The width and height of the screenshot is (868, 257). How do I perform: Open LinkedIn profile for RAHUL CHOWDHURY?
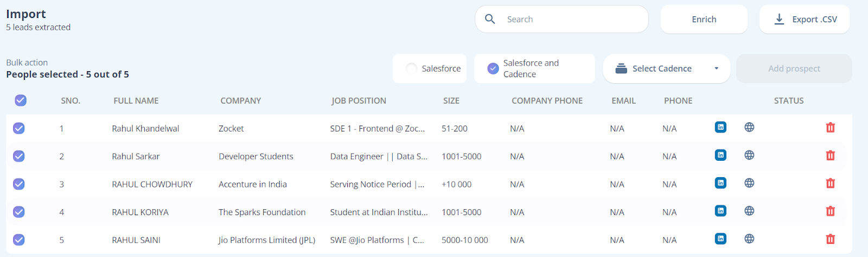tap(720, 183)
